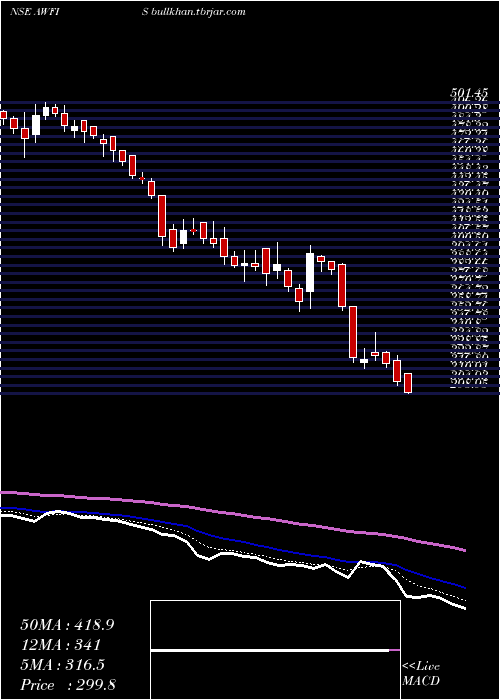Select the 50MA : 418.9 reading
Image resolution: width=500 pixels, height=700 pixels.
tap(67, 625)
